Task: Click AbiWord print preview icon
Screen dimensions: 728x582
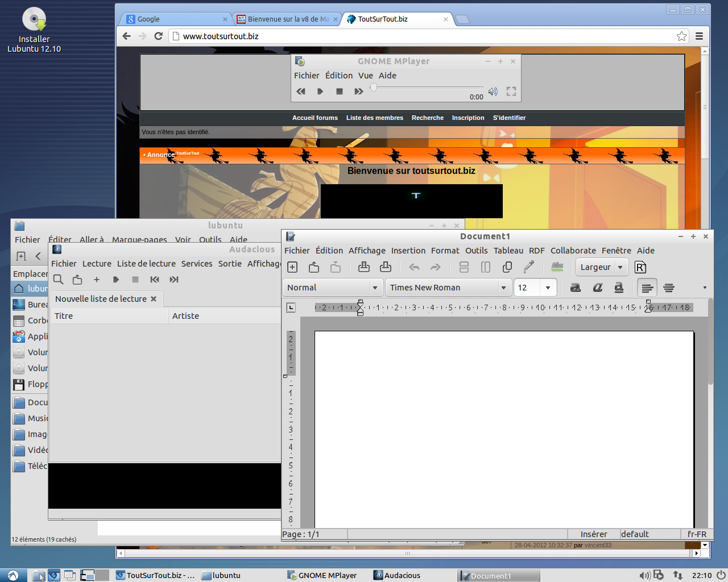Action: (x=386, y=267)
